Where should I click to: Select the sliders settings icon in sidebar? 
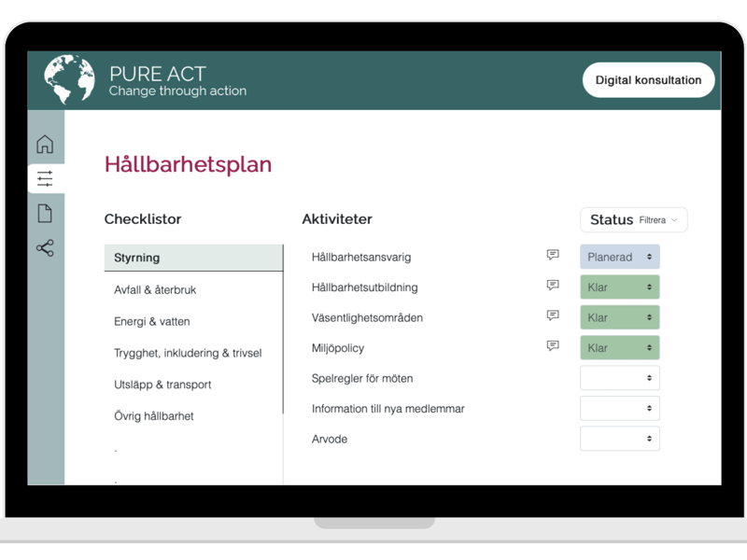coord(45,179)
